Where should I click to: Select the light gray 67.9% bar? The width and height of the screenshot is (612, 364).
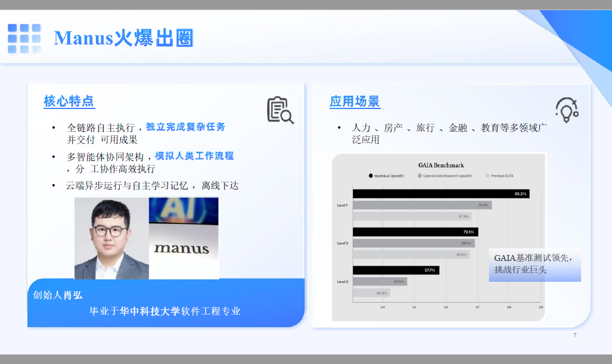click(412, 216)
